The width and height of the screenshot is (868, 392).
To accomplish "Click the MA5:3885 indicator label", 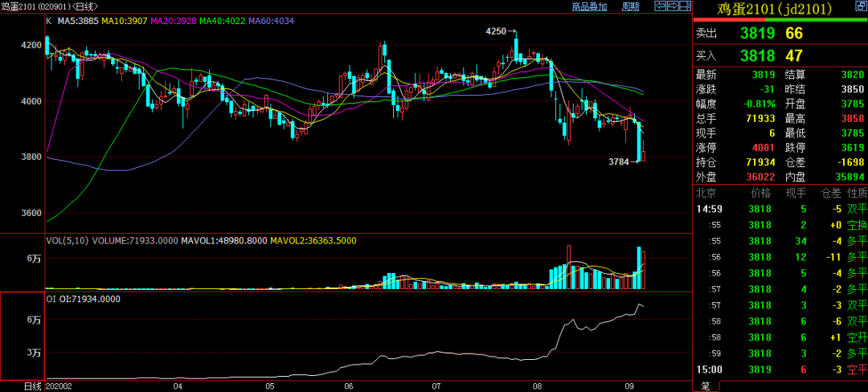I will pyautogui.click(x=76, y=21).
